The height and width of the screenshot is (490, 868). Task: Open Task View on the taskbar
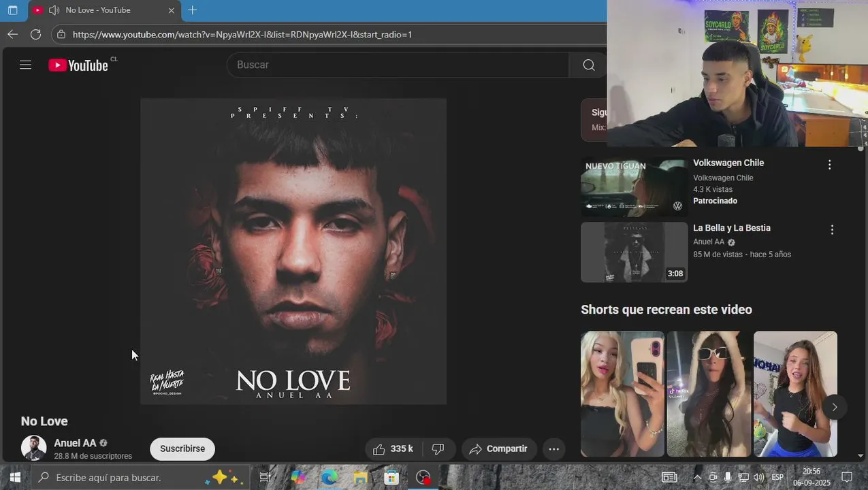click(x=266, y=478)
